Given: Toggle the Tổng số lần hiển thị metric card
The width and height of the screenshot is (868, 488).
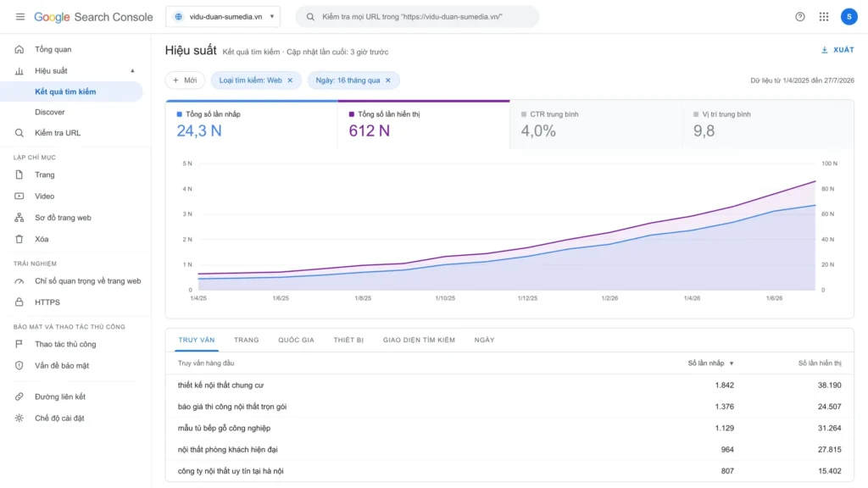Looking at the screenshot, I should coord(424,125).
